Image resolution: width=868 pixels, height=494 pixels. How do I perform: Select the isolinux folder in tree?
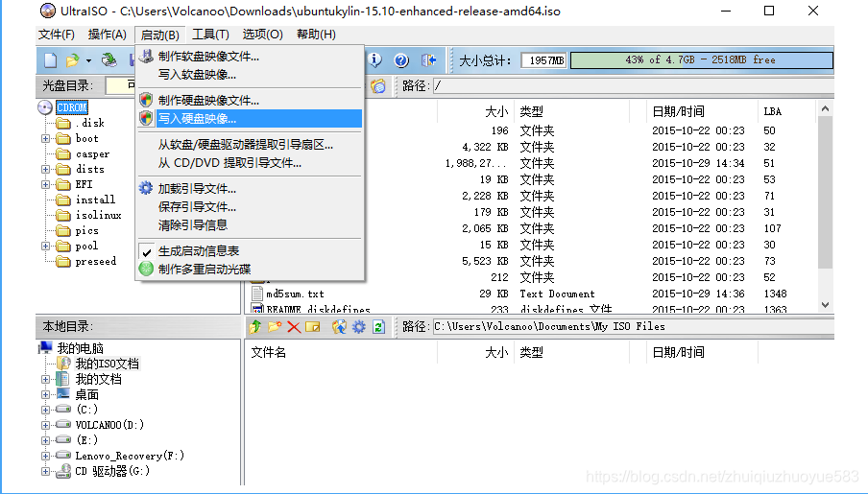click(x=98, y=215)
